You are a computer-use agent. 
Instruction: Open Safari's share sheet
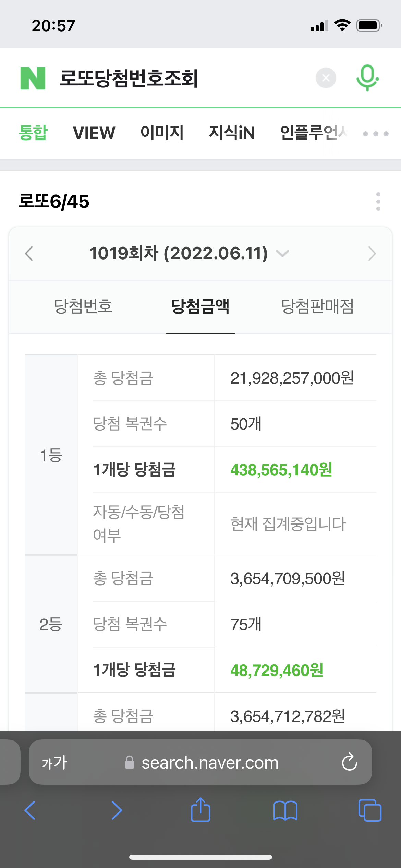(200, 810)
